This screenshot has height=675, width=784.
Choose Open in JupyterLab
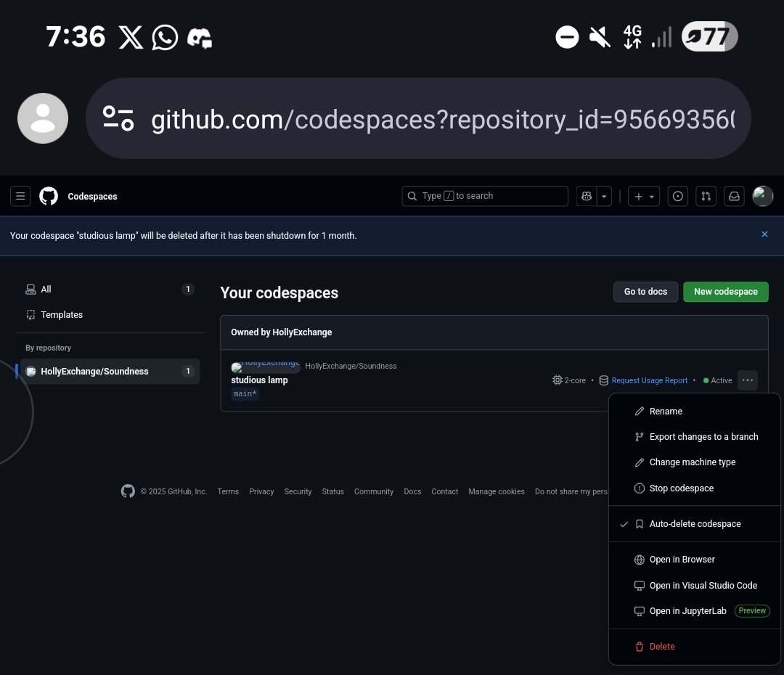pyautogui.click(x=695, y=610)
